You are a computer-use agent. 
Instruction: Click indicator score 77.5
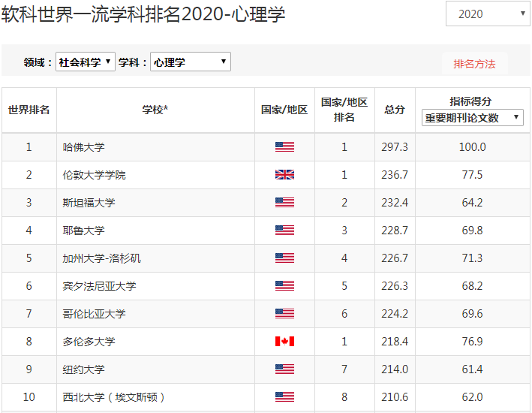click(472, 175)
